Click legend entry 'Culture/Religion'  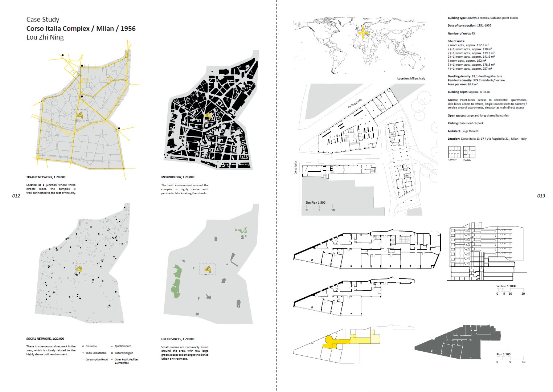[x=122, y=353]
